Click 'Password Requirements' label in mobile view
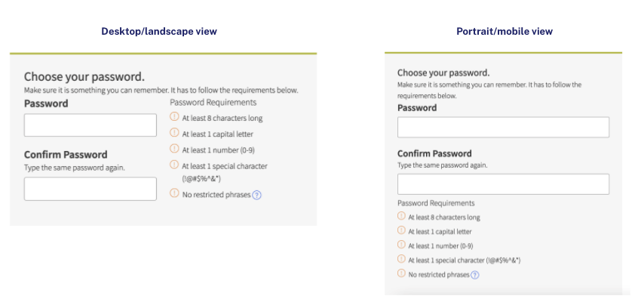Image resolution: width=644 pixels, height=302 pixels. pyautogui.click(x=436, y=203)
